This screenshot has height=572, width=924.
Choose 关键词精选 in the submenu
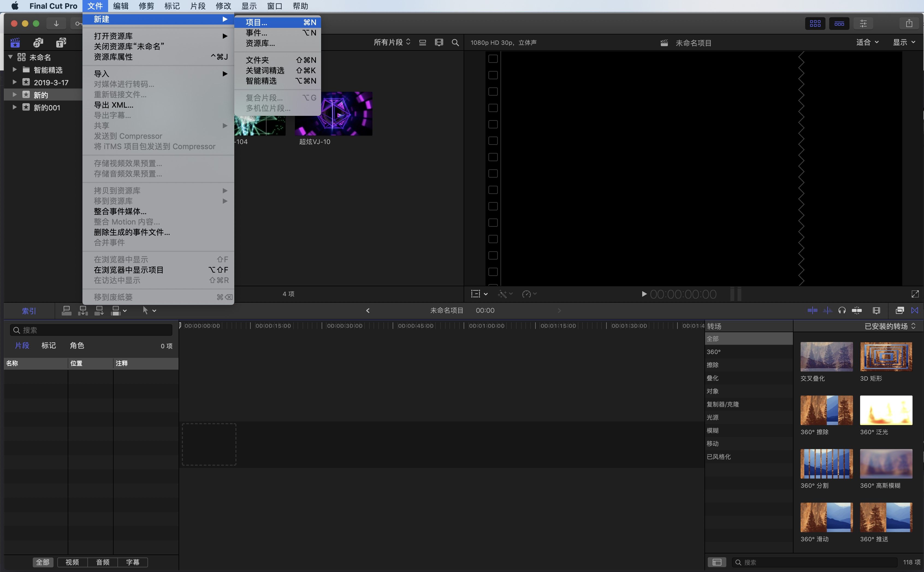coord(277,70)
